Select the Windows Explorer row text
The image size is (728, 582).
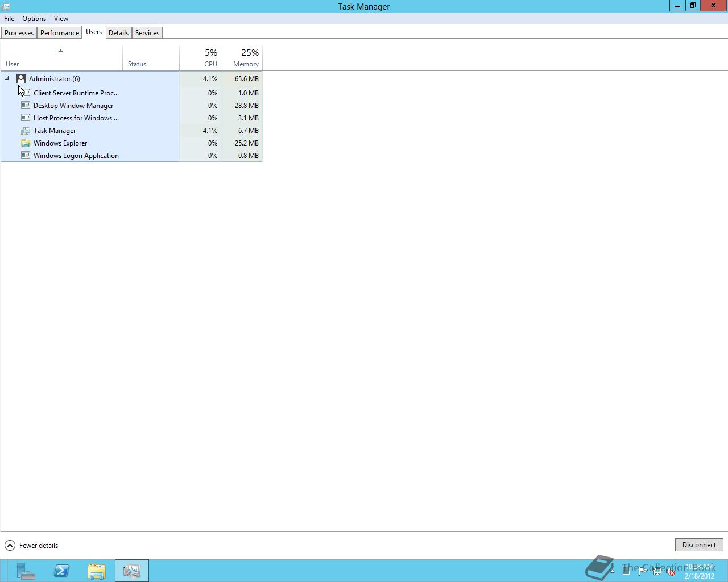[x=60, y=143]
